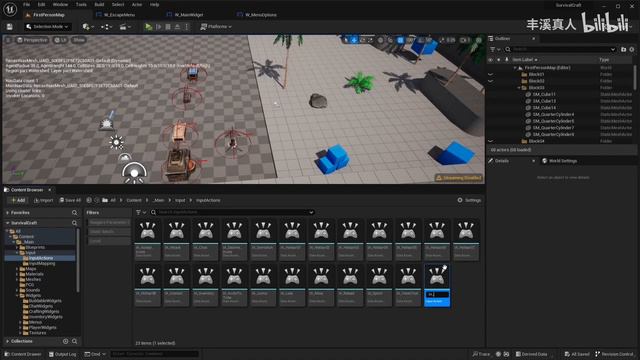Image resolution: width=640 pixels, height=360 pixels.
Task: Search the Favorites section with the magnifier
Action: pos(74,213)
